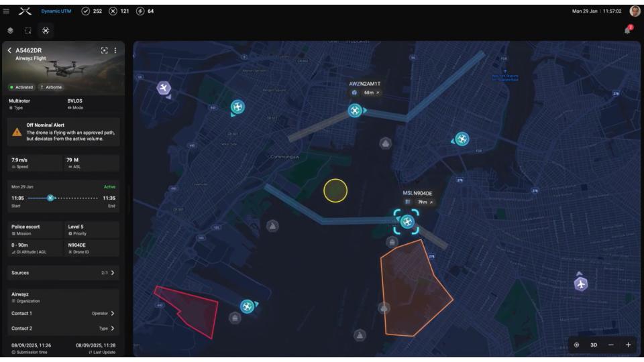This screenshot has width=644, height=362.
Task: Recenter map with the locate button
Action: pyautogui.click(x=576, y=345)
